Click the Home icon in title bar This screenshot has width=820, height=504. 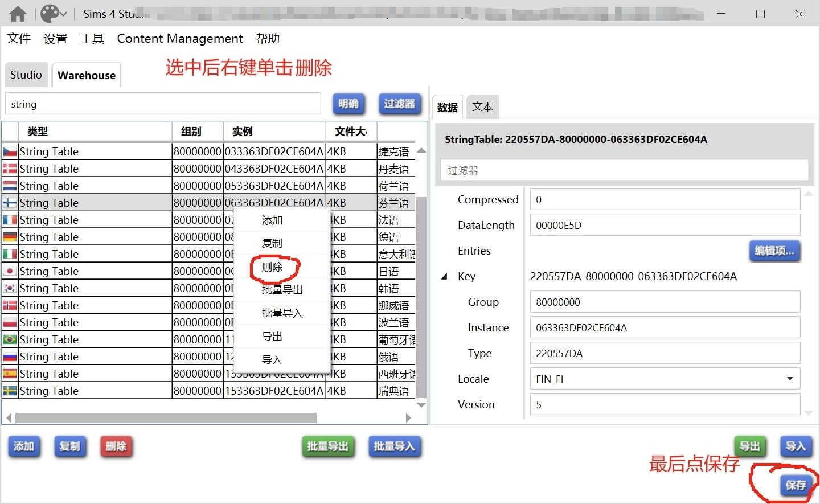(18, 14)
